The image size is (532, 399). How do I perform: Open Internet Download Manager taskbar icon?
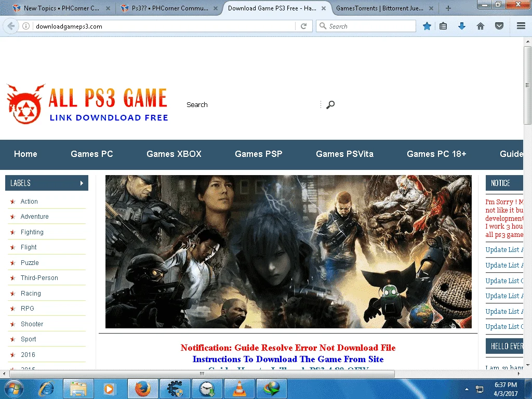click(272, 389)
